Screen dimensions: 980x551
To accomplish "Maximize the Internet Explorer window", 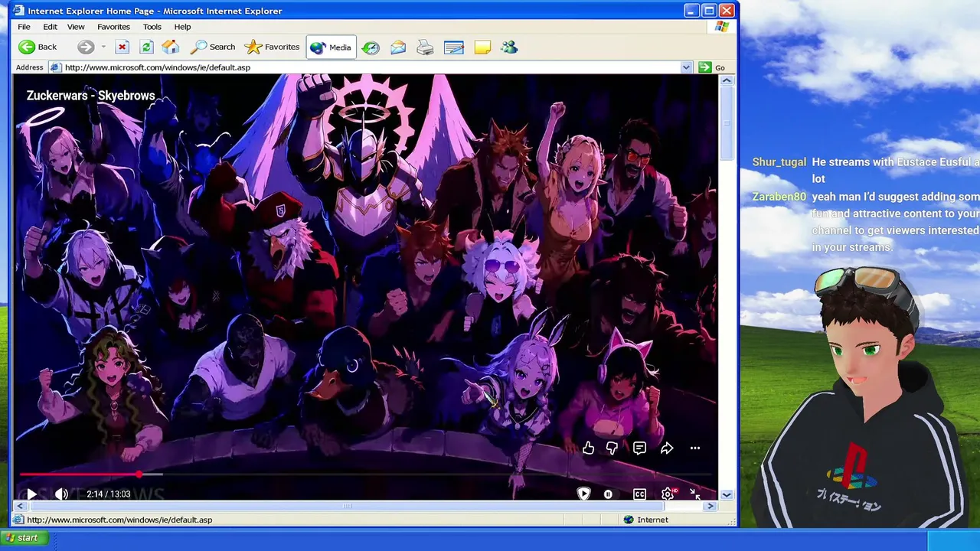I will click(x=709, y=11).
